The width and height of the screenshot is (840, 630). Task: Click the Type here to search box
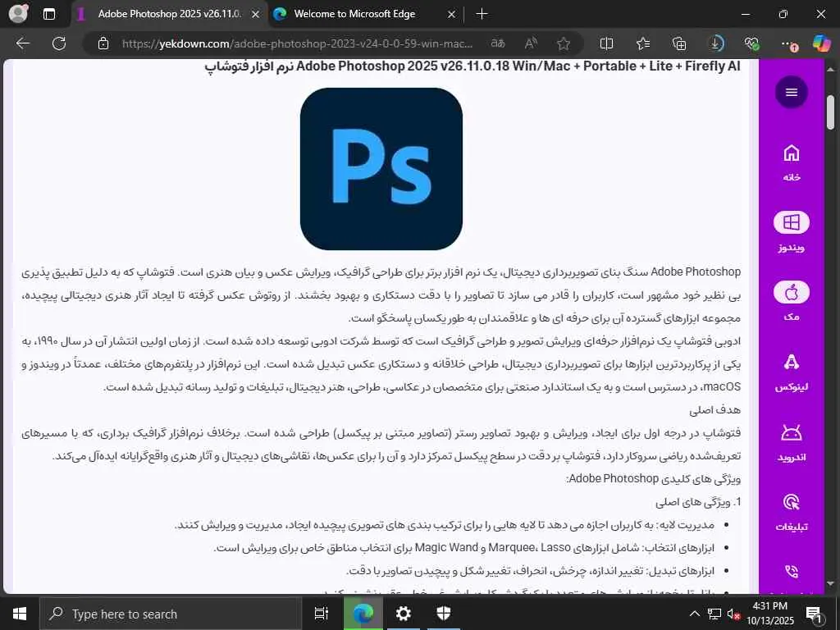[171, 614]
